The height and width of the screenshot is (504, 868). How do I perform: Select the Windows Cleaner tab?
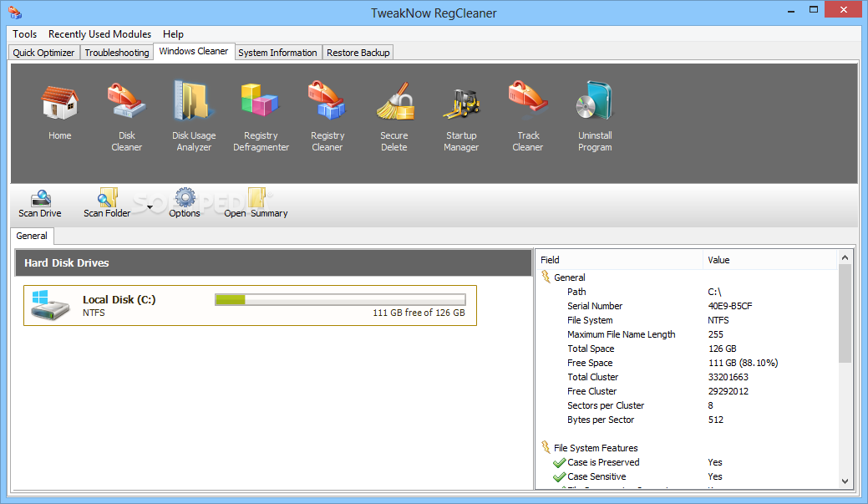coord(194,51)
